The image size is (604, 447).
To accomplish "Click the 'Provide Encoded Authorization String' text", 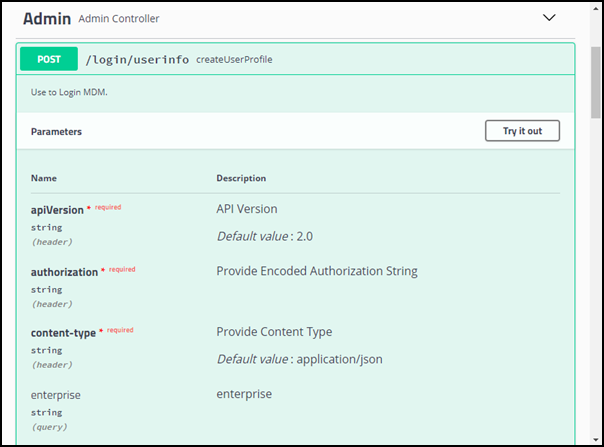I will click(x=316, y=271).
